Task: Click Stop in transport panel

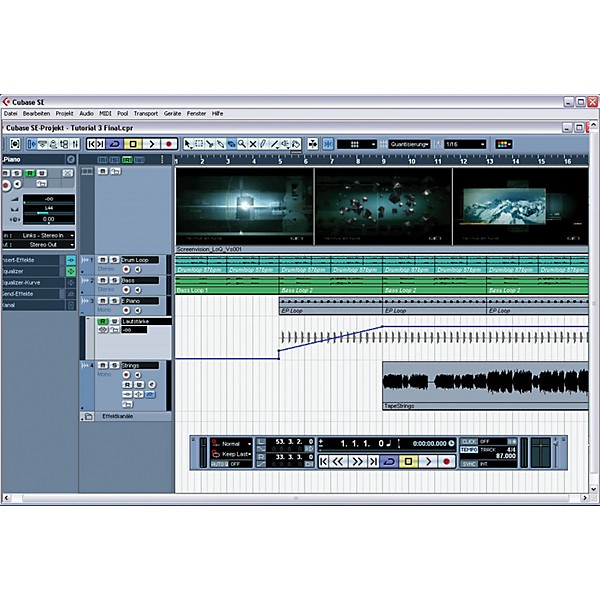Action: [408, 462]
